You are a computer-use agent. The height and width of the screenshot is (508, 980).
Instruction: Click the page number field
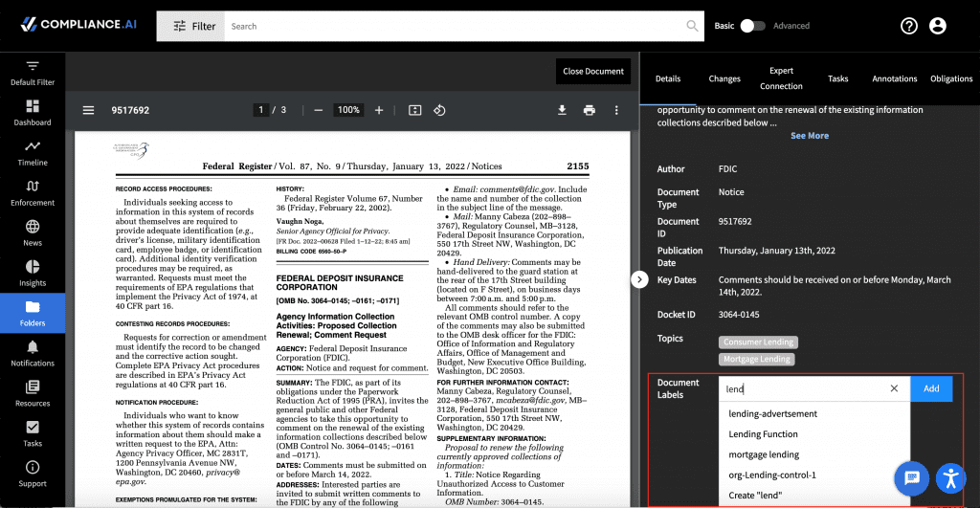pyautogui.click(x=261, y=110)
